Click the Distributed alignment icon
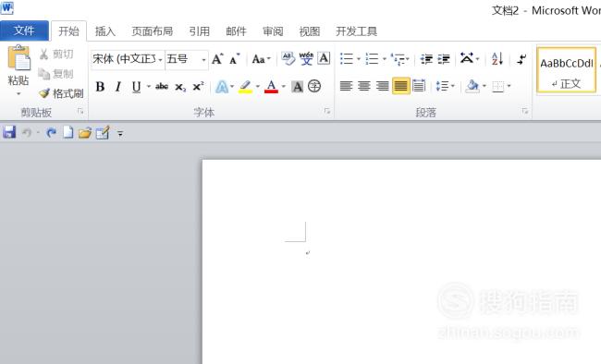 pyautogui.click(x=419, y=86)
